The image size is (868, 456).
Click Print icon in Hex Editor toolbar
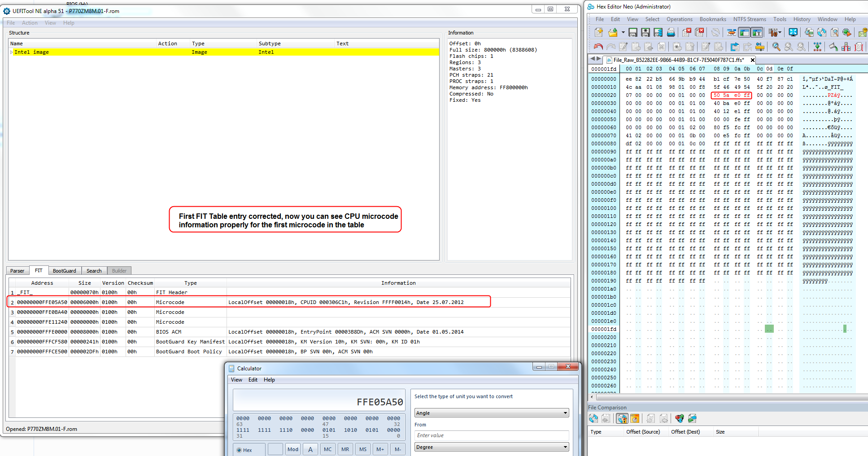(x=671, y=32)
